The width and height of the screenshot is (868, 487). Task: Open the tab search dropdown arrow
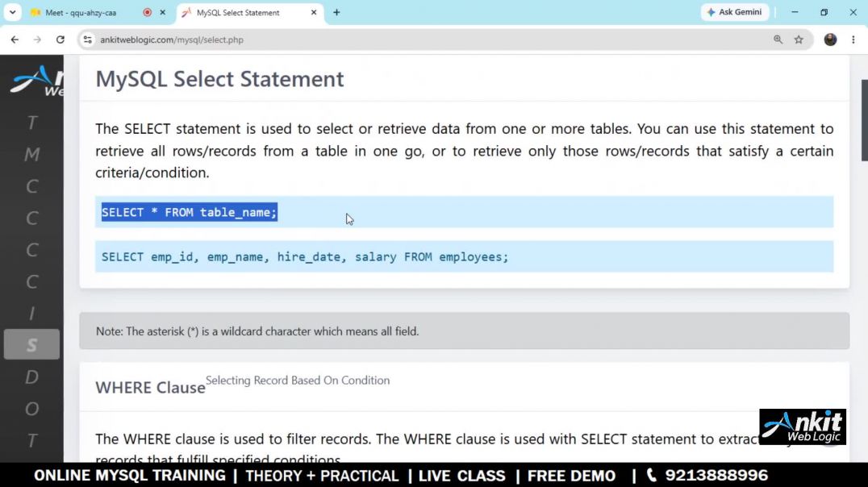(12, 12)
